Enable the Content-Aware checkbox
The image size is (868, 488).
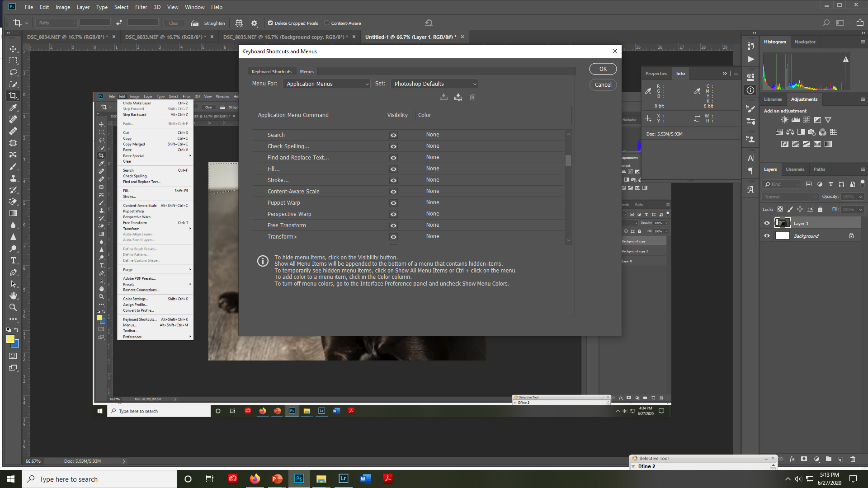tap(326, 23)
